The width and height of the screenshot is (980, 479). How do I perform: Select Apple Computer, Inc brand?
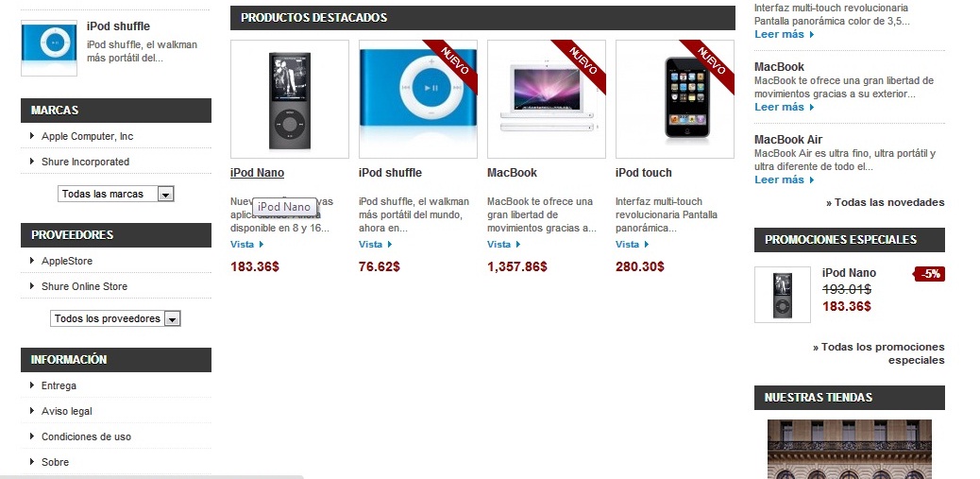88,136
